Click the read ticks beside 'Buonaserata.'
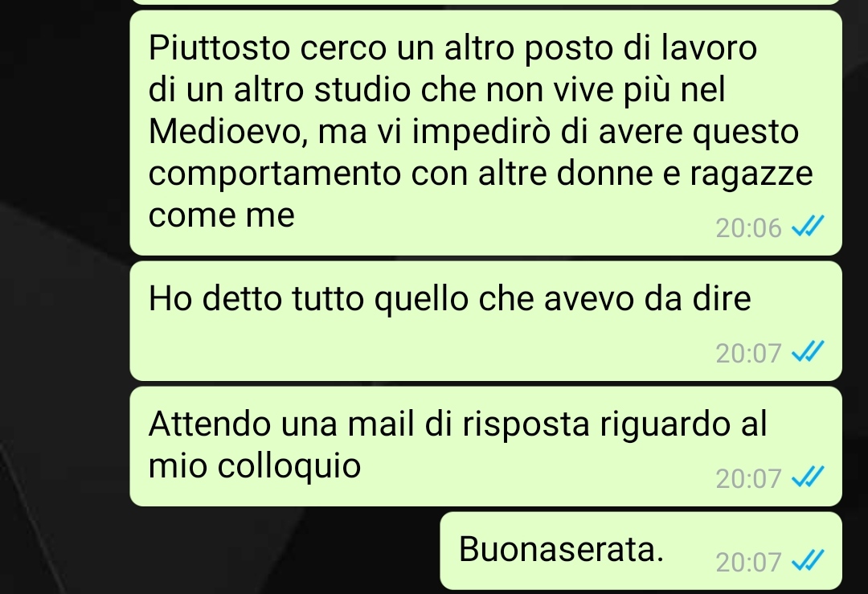 pyautogui.click(x=808, y=560)
